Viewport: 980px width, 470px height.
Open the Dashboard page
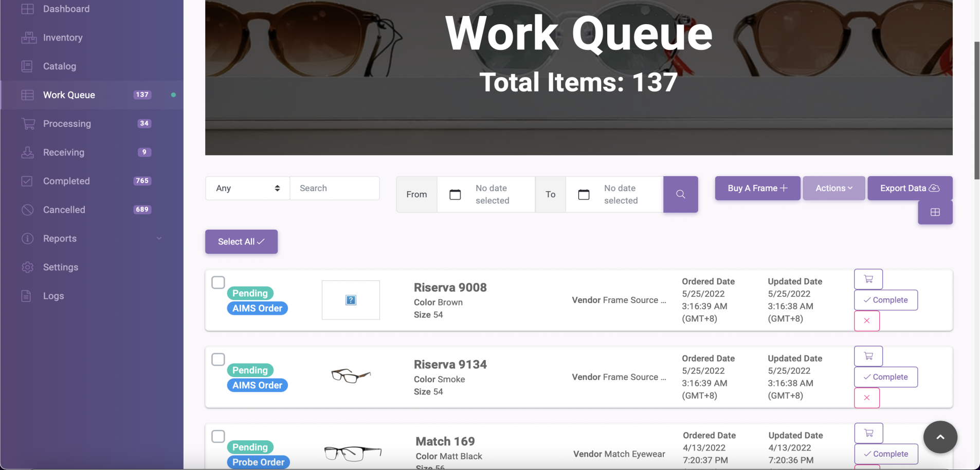(66, 9)
